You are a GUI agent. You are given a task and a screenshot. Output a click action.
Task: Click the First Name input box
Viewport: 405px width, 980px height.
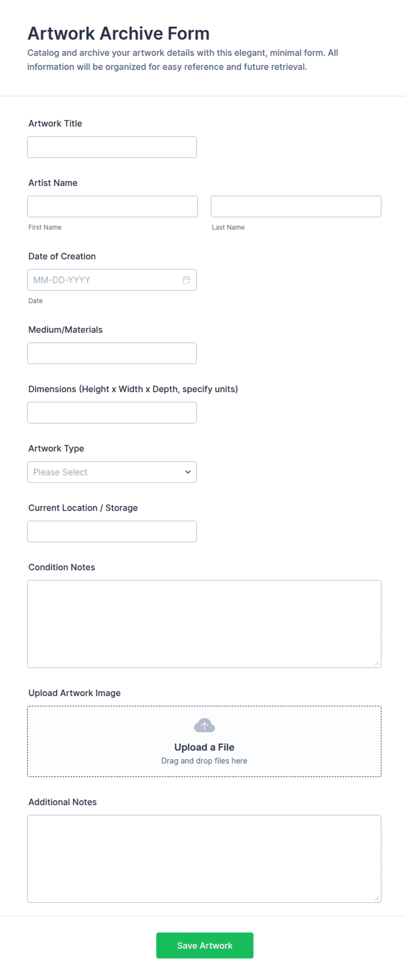point(112,206)
